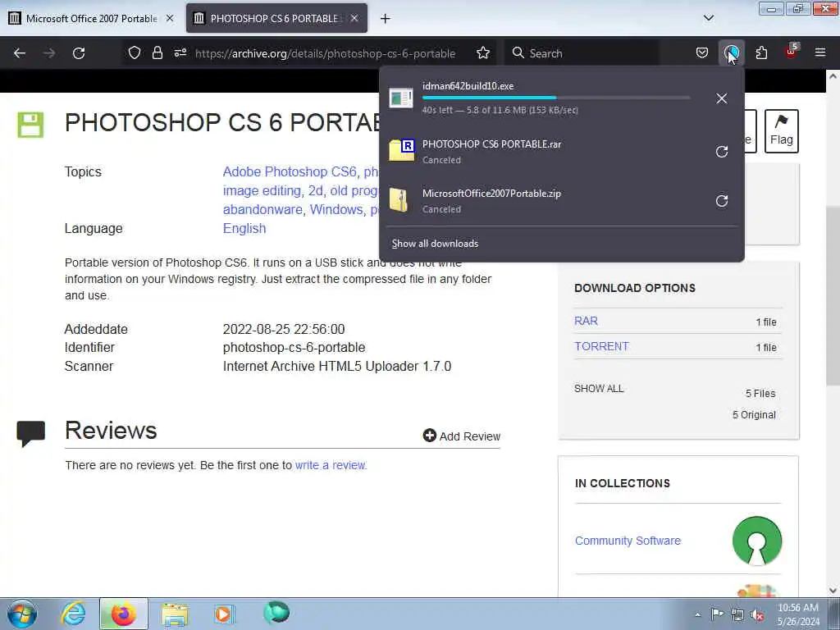Click the address bar URL field
The width and height of the screenshot is (840, 630).
325,53
